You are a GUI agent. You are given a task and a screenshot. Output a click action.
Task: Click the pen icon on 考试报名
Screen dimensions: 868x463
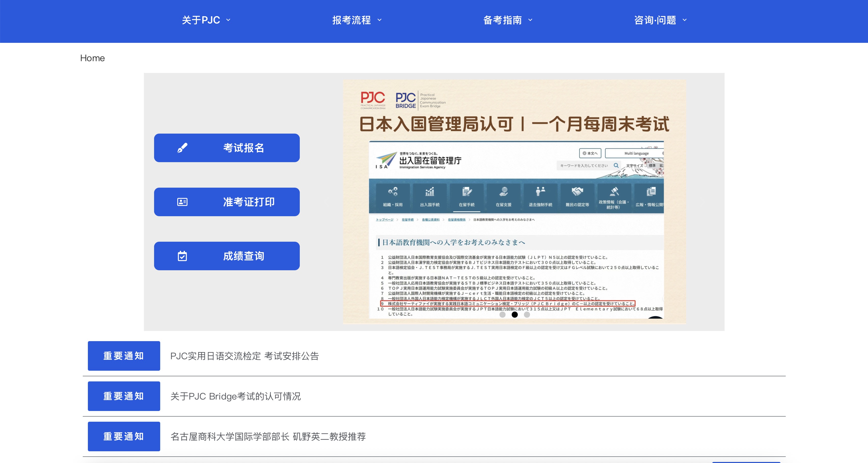tap(182, 148)
